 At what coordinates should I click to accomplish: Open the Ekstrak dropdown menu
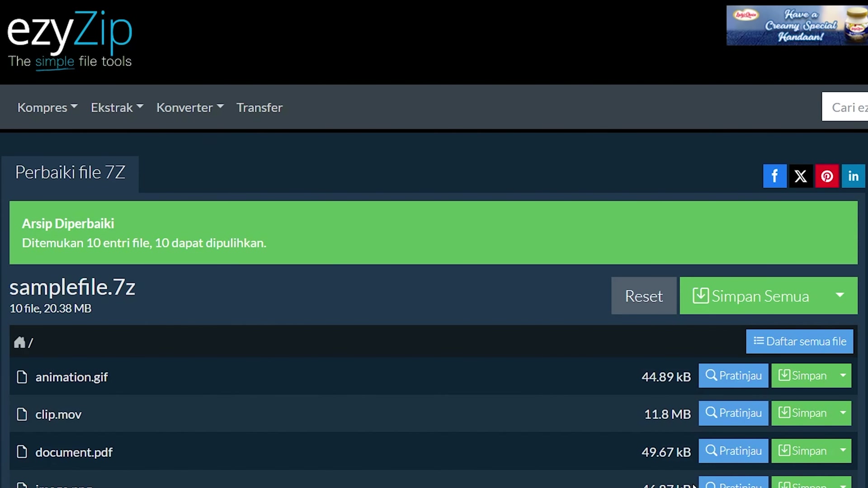pyautogui.click(x=117, y=108)
